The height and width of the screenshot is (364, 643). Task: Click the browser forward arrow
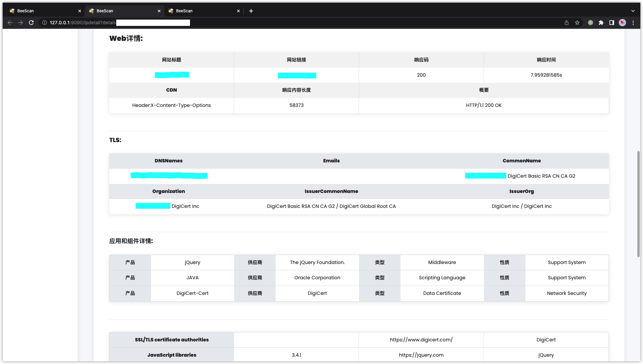21,23
